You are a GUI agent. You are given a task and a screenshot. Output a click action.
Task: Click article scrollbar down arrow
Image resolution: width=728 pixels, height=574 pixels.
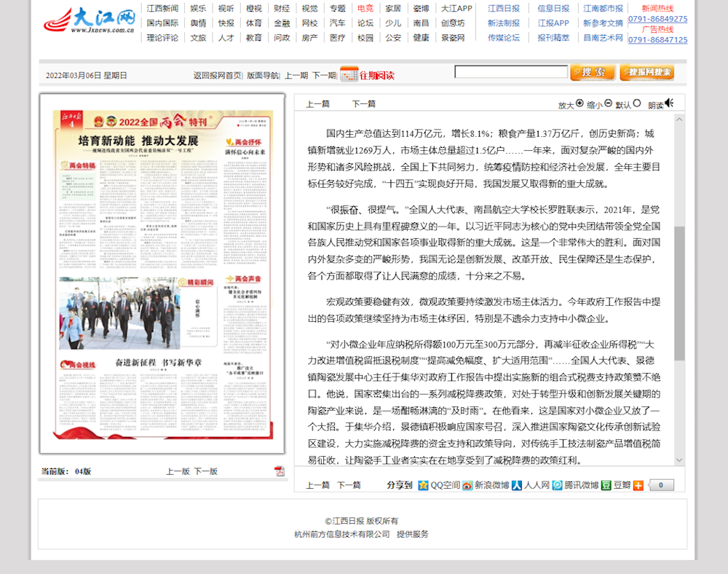[679, 460]
